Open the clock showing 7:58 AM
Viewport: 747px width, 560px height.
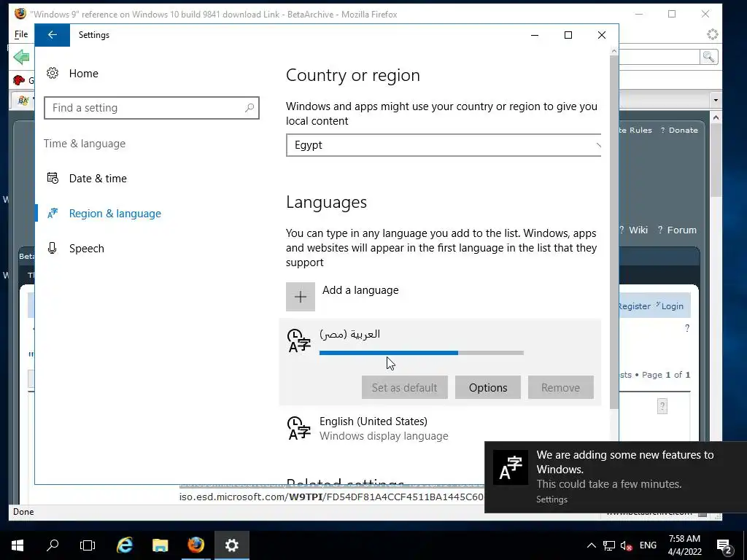(x=684, y=545)
